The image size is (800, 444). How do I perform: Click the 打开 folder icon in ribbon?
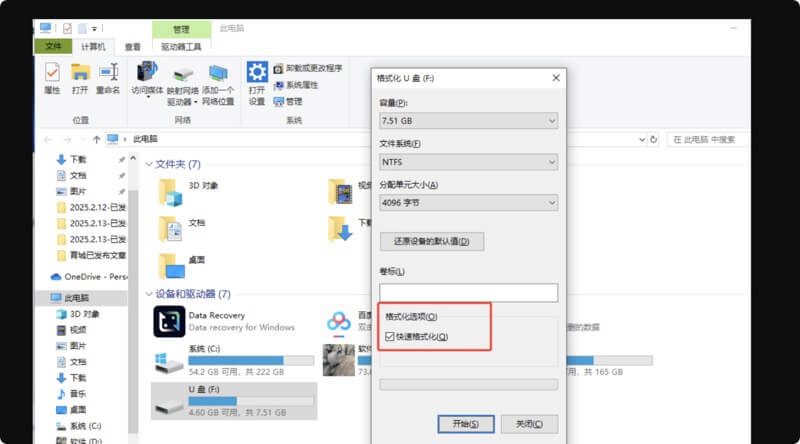(x=80, y=73)
